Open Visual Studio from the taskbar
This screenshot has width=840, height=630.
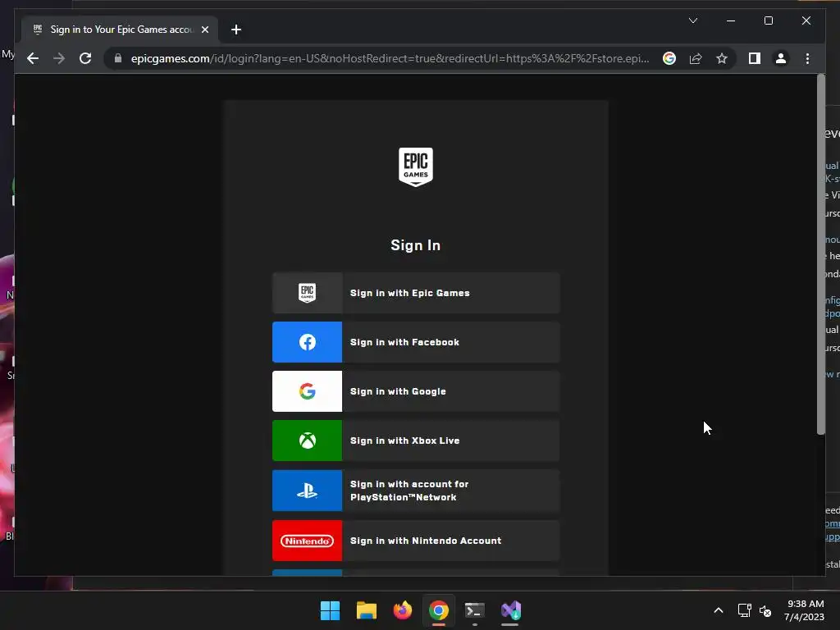pyautogui.click(x=511, y=610)
